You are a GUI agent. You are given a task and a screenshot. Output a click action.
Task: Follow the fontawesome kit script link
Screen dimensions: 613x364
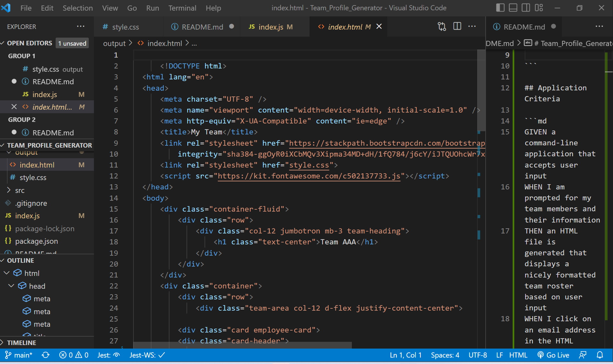[x=309, y=176]
